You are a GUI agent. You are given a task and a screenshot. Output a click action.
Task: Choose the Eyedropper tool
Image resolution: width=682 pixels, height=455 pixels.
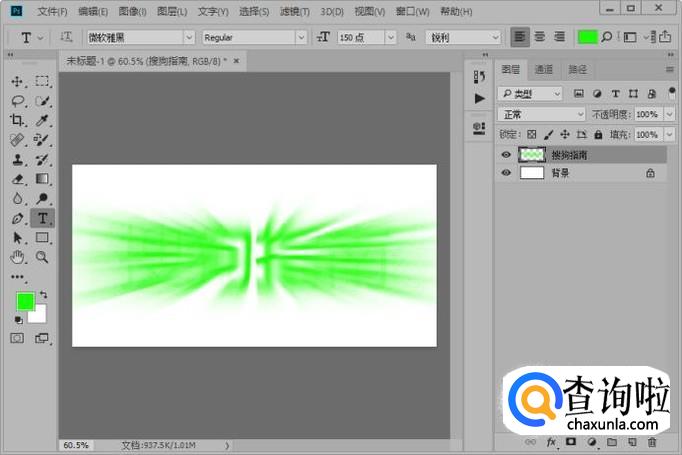42,120
